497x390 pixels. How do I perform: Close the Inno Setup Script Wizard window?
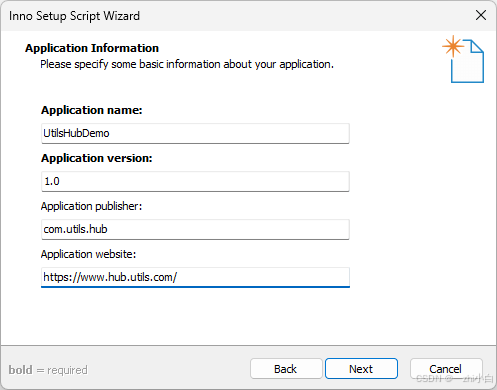(x=481, y=15)
